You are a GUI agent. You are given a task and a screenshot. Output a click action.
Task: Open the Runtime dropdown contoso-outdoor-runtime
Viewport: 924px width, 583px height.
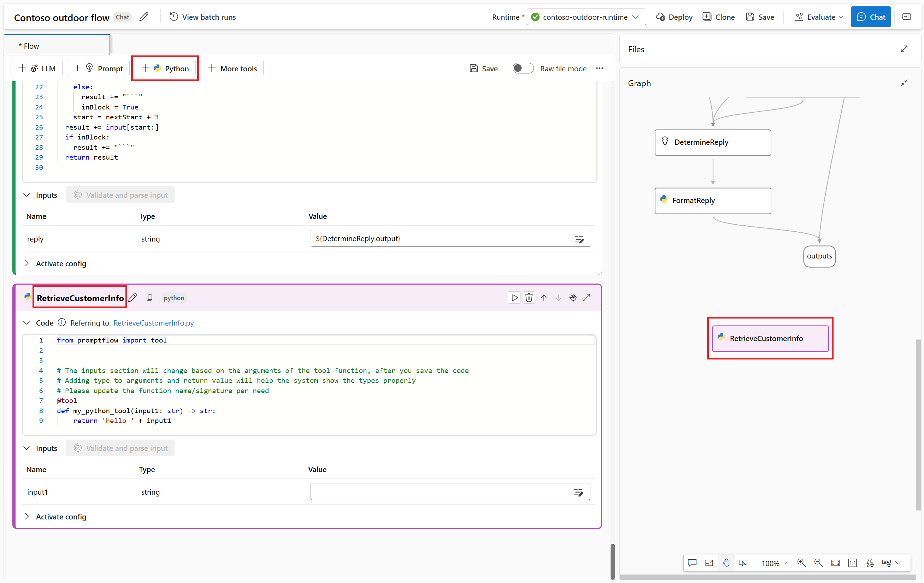point(586,17)
